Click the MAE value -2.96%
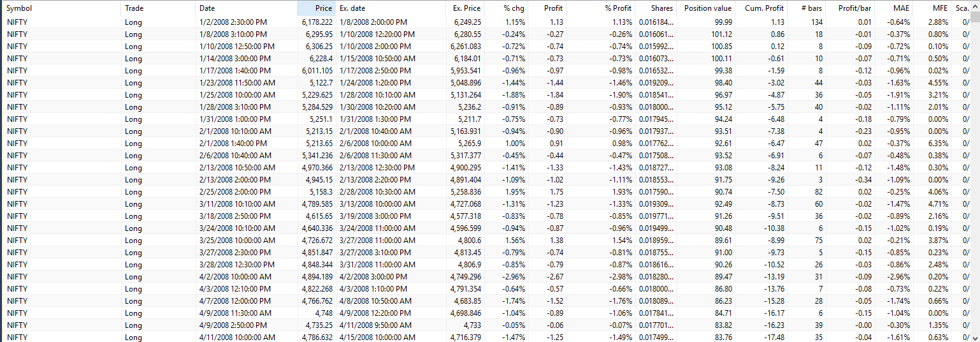Image resolution: width=980 pixels, height=342 pixels. [898, 277]
